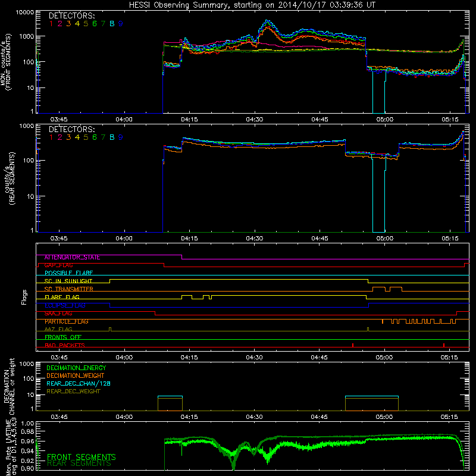Click 'MON. counts/s (FRONT SEGMENTS)' axis label
This screenshot has width=476, height=476.
(5, 62)
